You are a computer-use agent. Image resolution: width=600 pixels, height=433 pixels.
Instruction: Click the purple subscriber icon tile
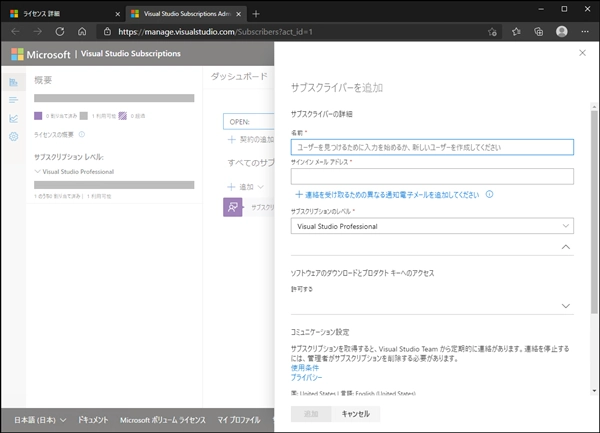coord(233,207)
